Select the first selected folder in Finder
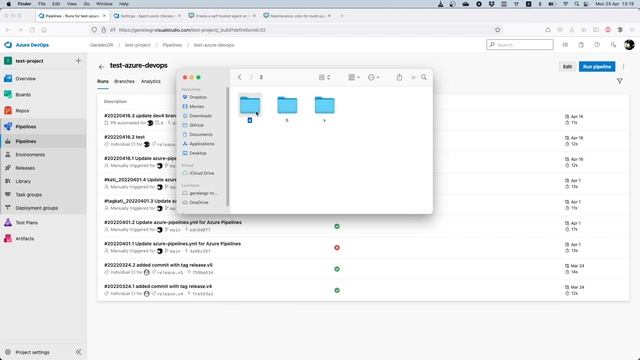640x360 pixels. pyautogui.click(x=250, y=105)
